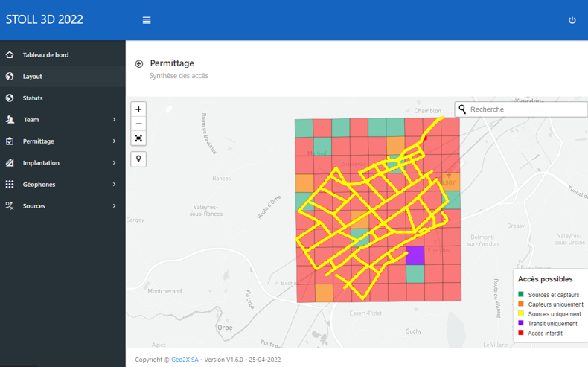Viewport: 588px width, 367px height.
Task: Expand the Permittage sidebar submenu
Action: click(x=114, y=141)
